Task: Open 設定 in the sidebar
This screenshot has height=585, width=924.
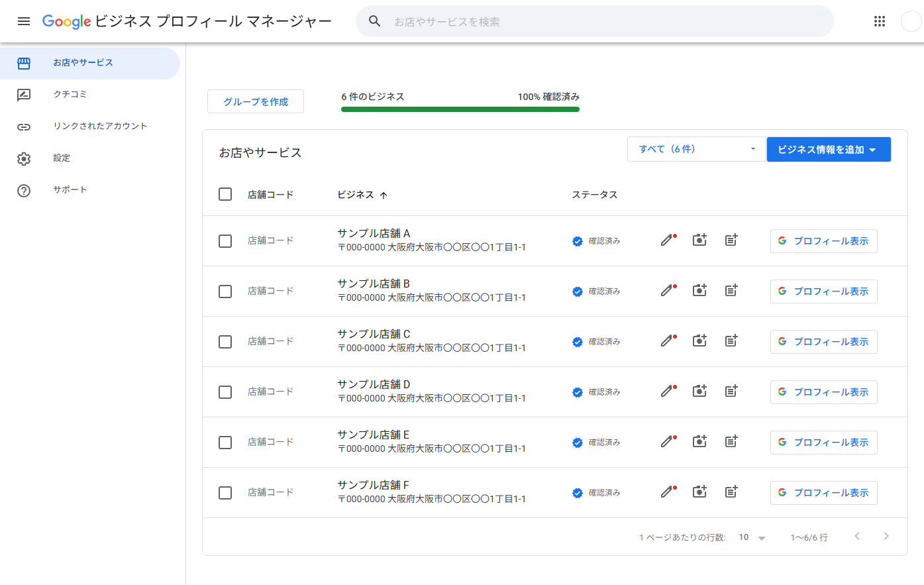Action: 90,158
